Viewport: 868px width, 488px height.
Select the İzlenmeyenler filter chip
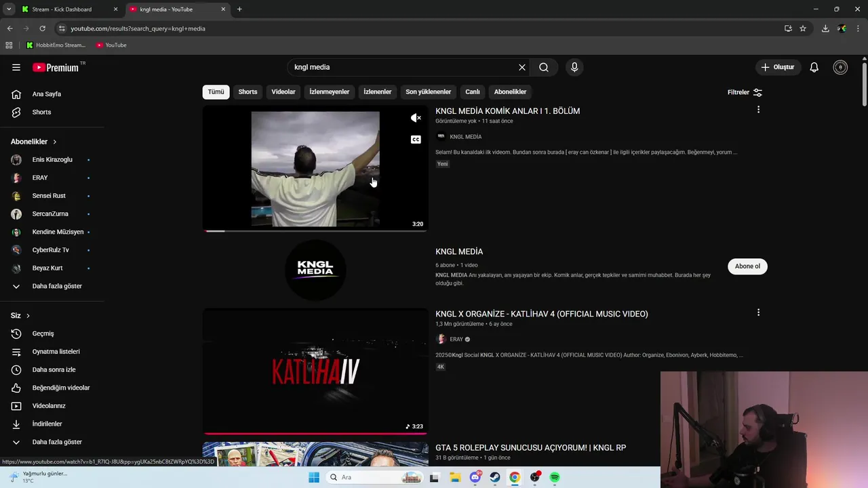tap(330, 91)
